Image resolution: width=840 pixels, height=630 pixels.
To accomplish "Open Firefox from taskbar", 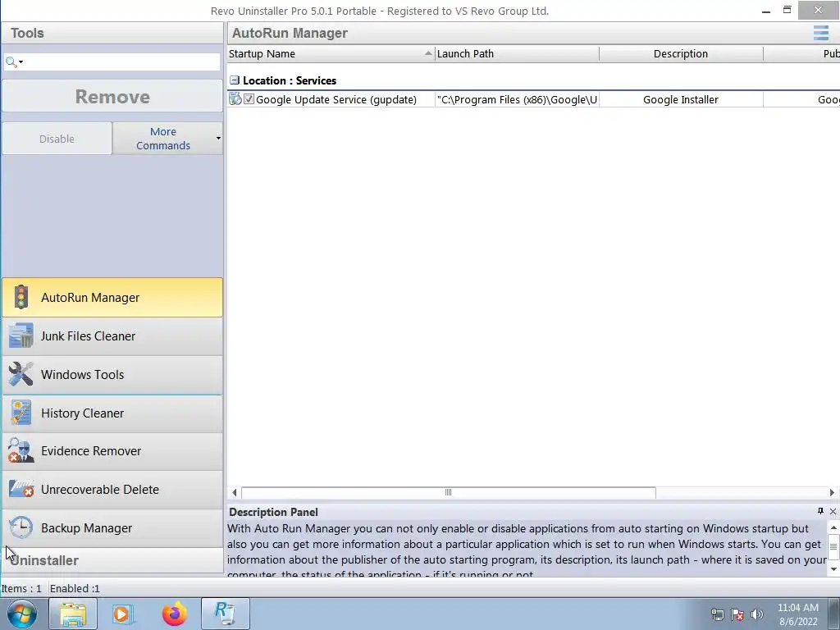I will pyautogui.click(x=175, y=614).
